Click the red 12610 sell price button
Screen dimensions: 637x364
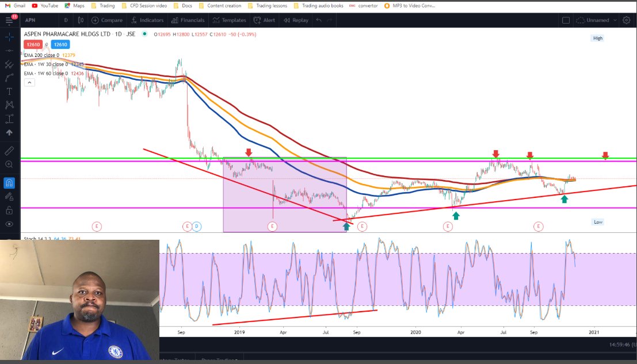[x=33, y=45]
